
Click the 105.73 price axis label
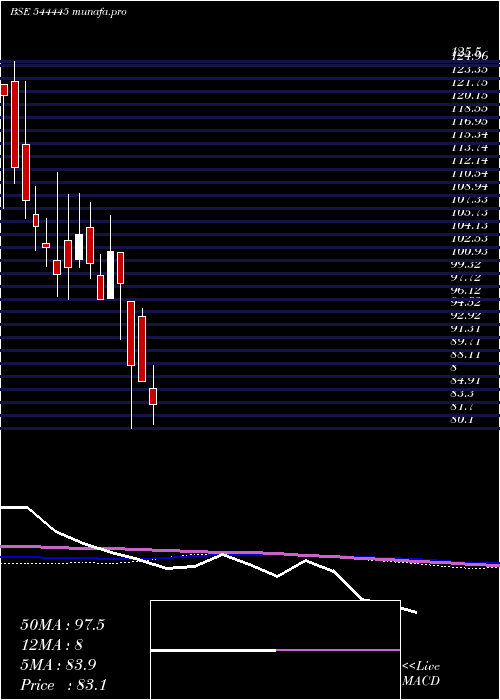(470, 212)
